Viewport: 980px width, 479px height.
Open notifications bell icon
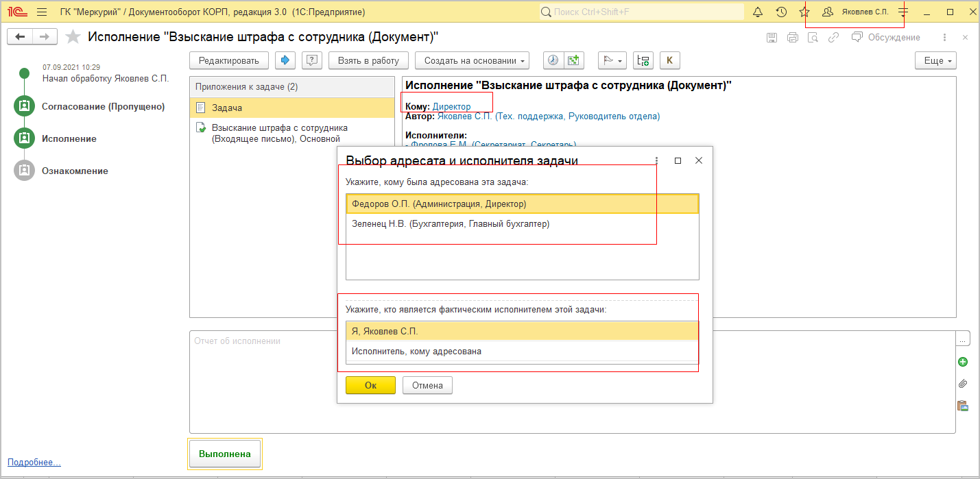tap(758, 12)
